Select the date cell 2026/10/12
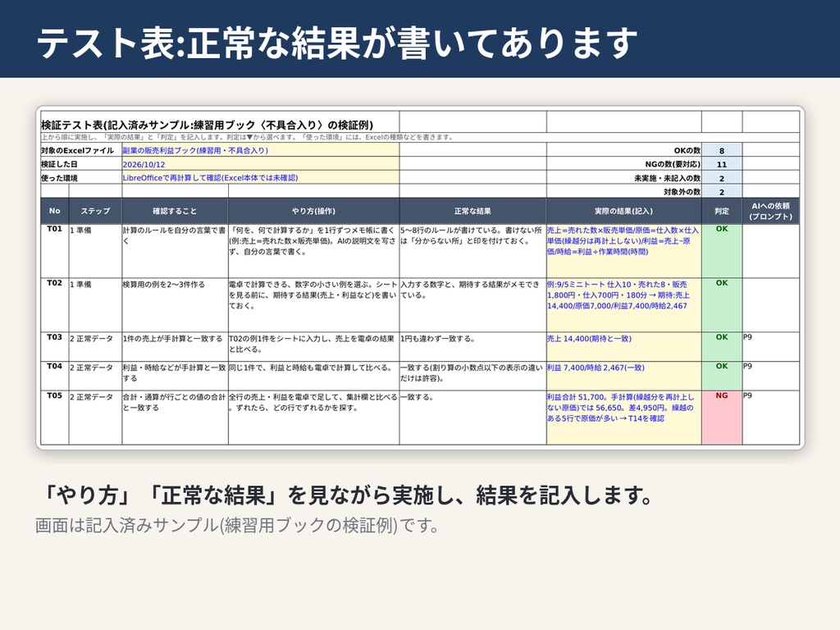 [260, 164]
